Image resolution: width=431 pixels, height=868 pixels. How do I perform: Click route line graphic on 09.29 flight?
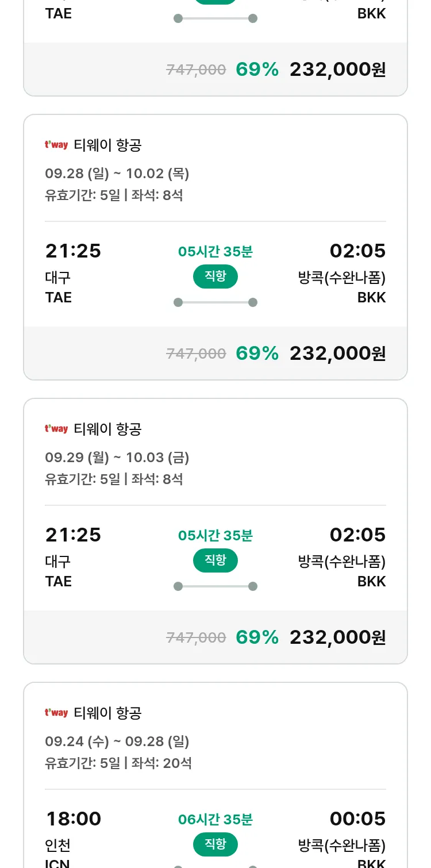pyautogui.click(x=215, y=586)
